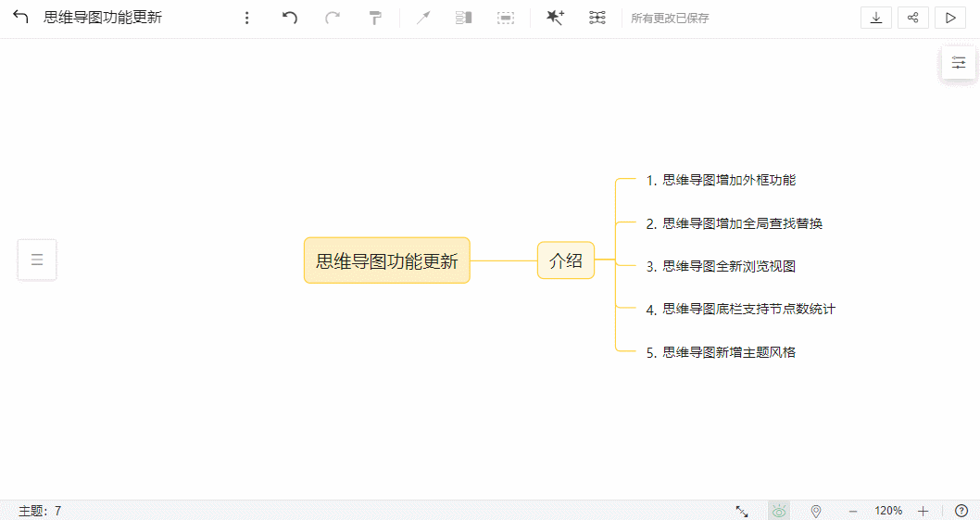The width and height of the screenshot is (980, 520).
Task: Undo the last change
Action: point(289,18)
